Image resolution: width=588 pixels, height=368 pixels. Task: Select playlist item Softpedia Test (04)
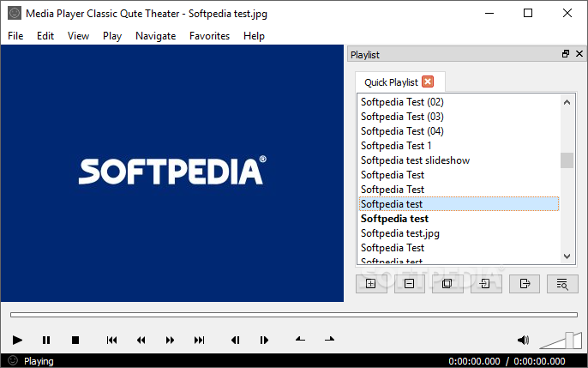tap(459, 131)
